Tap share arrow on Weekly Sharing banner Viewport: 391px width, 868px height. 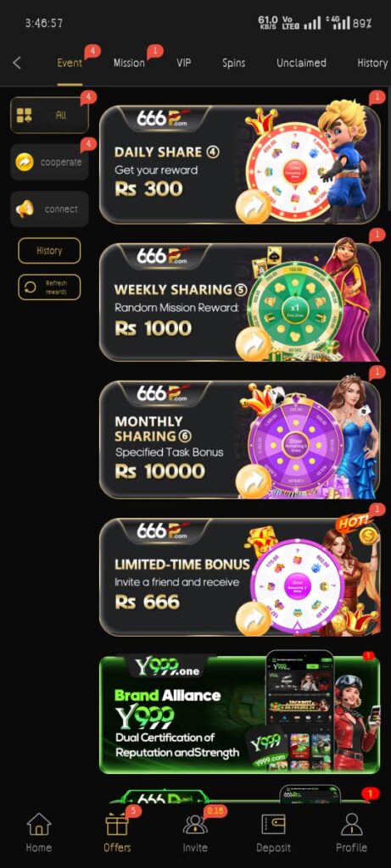(253, 344)
